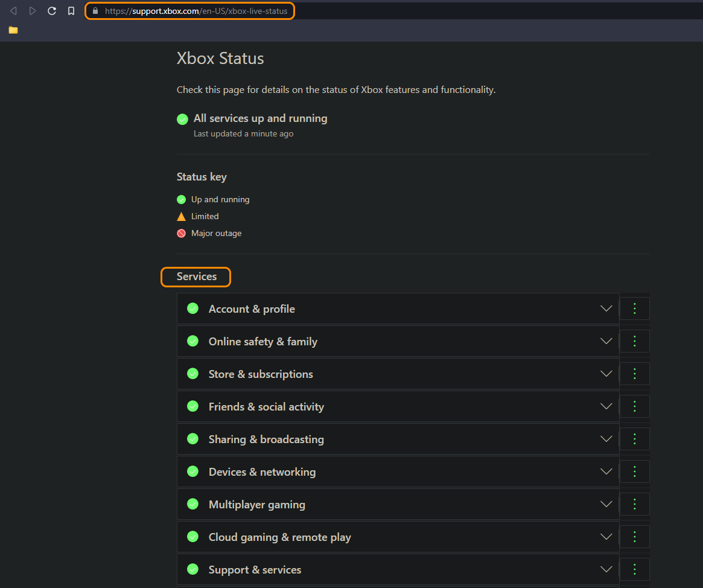Viewport: 703px width, 588px height.
Task: Click green status icon of Cloud gaming row
Action: tap(192, 537)
